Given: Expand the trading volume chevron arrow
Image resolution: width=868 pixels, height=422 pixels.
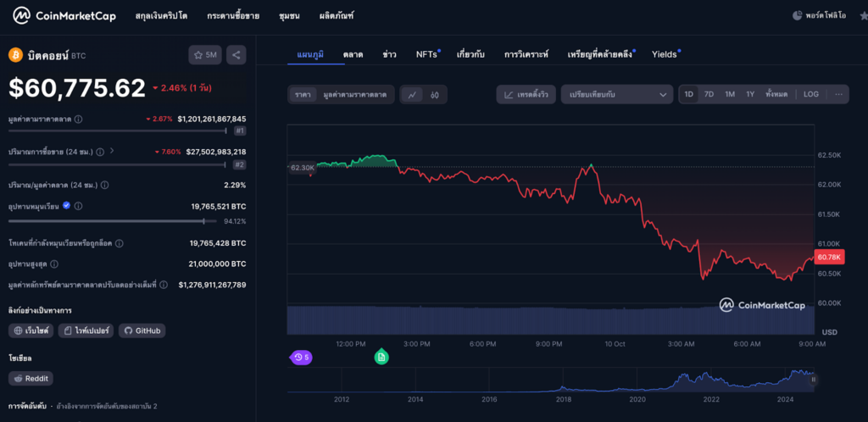Looking at the screenshot, I should pyautogui.click(x=112, y=151).
